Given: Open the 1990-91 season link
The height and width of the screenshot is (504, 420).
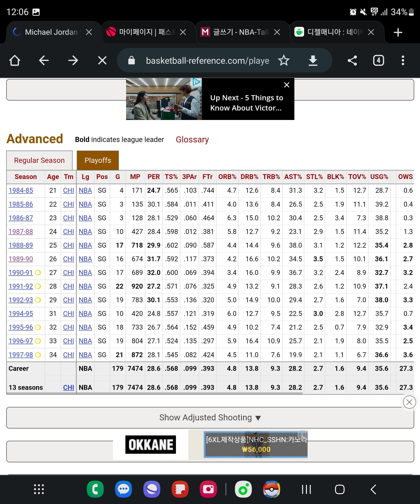Looking at the screenshot, I should (21, 273).
